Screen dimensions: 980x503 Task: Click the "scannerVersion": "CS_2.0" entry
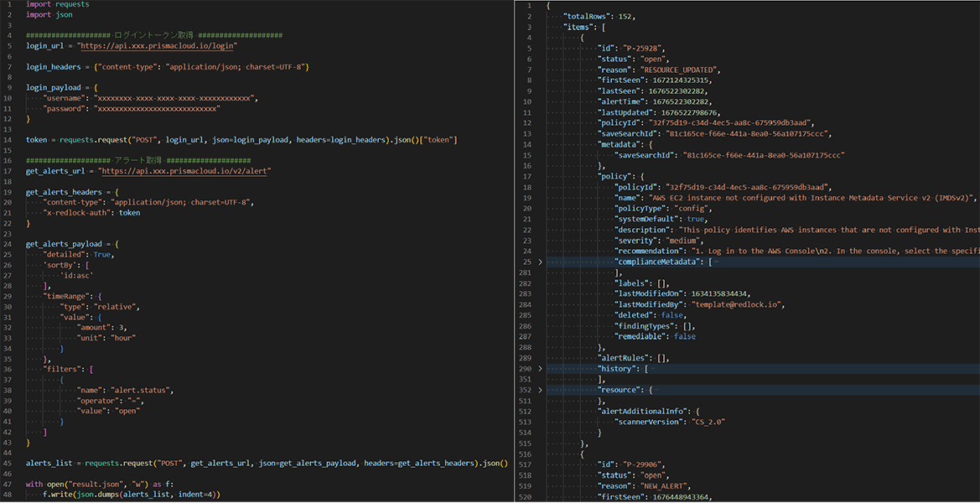[x=670, y=422]
